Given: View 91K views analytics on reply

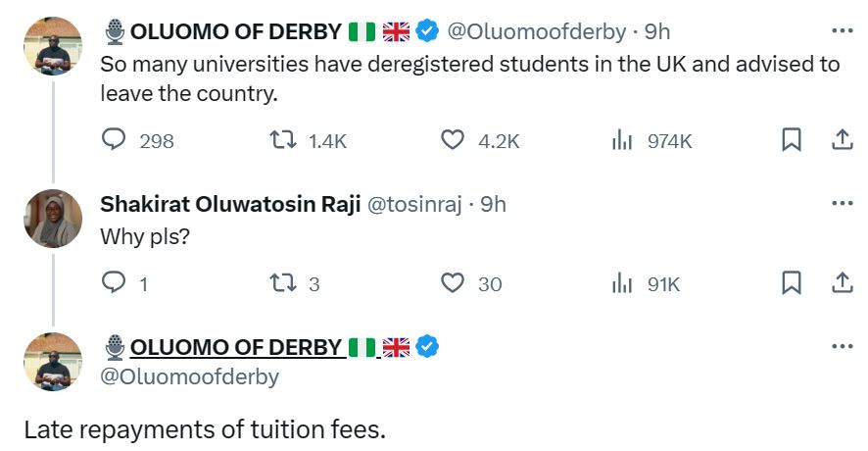Looking at the screenshot, I should point(622,283).
